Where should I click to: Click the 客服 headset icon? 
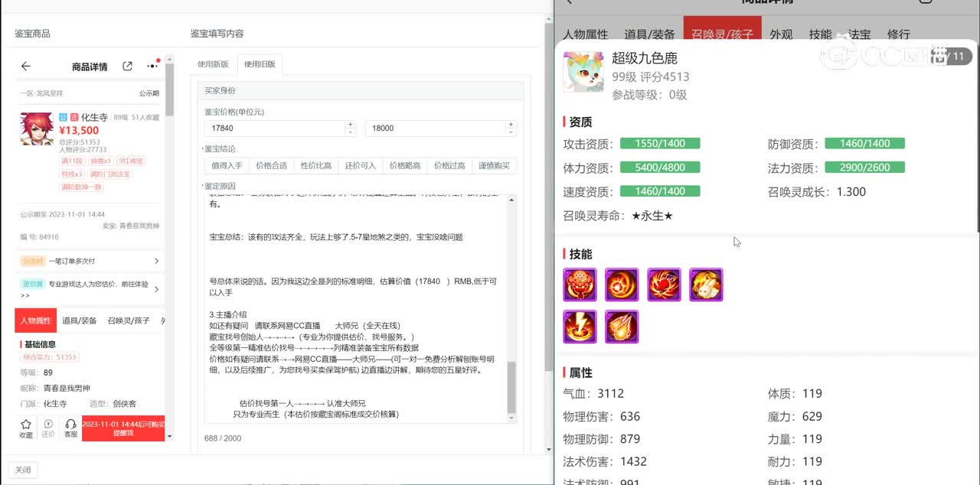pyautogui.click(x=70, y=428)
